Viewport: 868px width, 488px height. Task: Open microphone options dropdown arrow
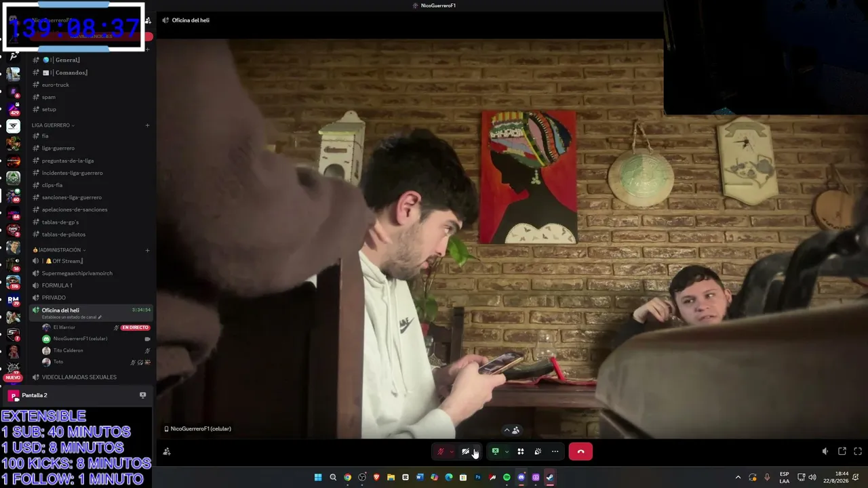[x=451, y=451]
